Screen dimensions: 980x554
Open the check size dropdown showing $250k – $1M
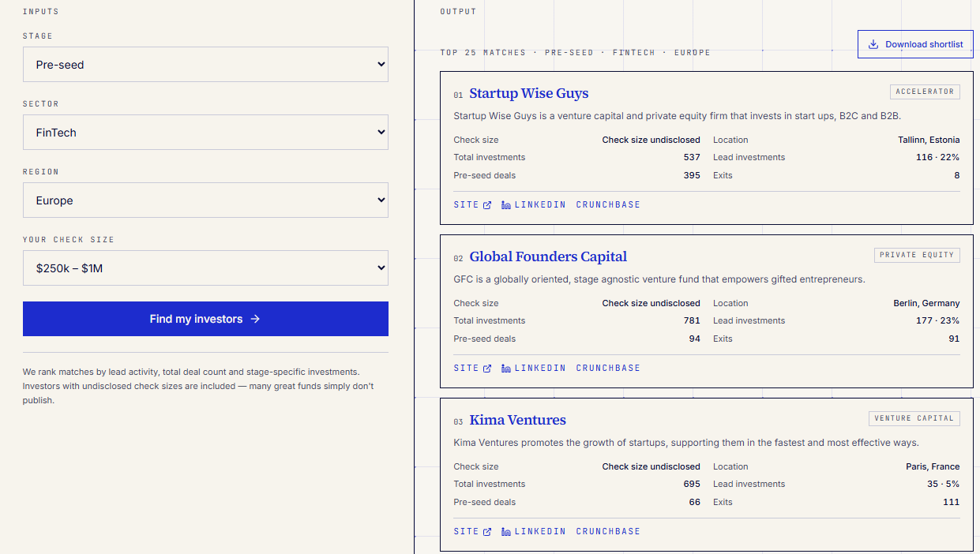pyautogui.click(x=205, y=268)
